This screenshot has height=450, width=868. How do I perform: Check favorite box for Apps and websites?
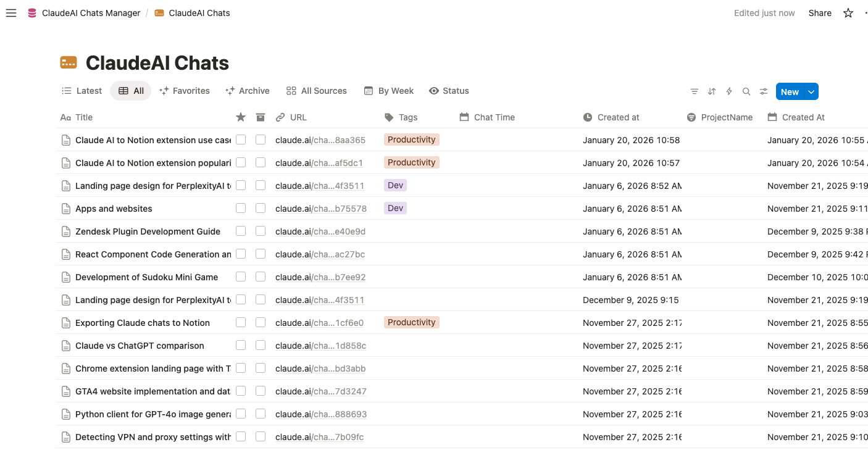(x=241, y=209)
